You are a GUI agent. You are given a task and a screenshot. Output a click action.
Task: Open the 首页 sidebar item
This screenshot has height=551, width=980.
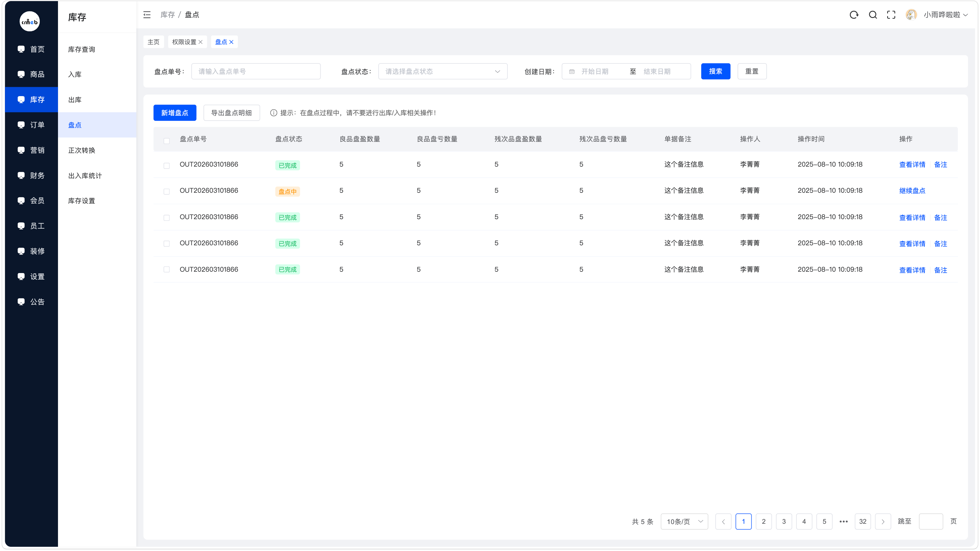pos(31,49)
